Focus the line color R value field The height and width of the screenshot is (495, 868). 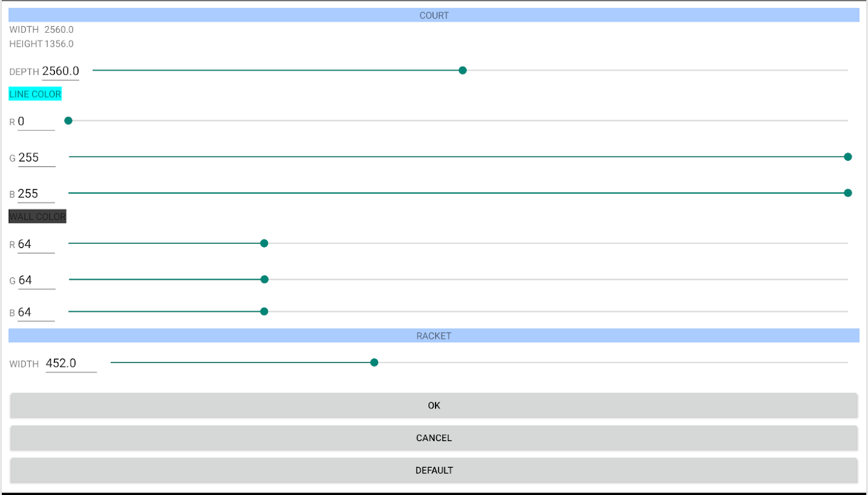(36, 122)
